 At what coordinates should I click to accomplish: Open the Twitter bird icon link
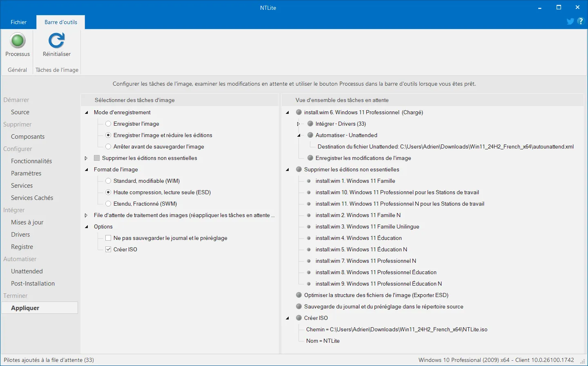click(x=570, y=21)
